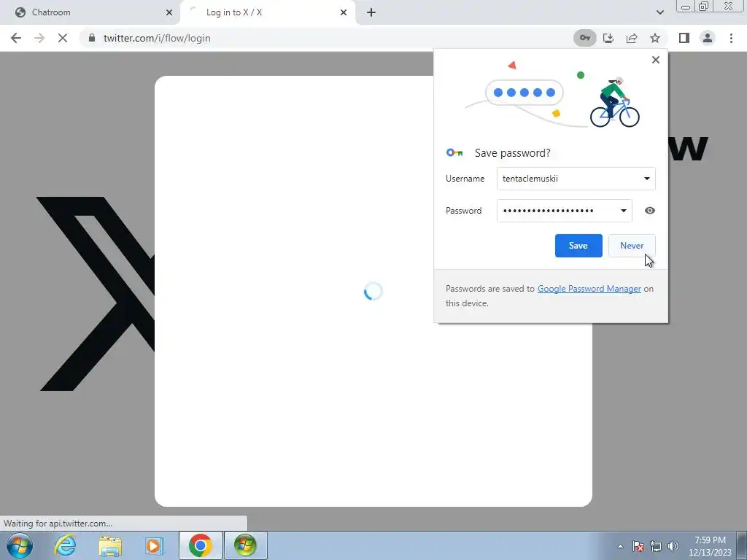Expand the Password dropdown arrow
Viewport: 747px width, 560px height.
[x=623, y=211]
